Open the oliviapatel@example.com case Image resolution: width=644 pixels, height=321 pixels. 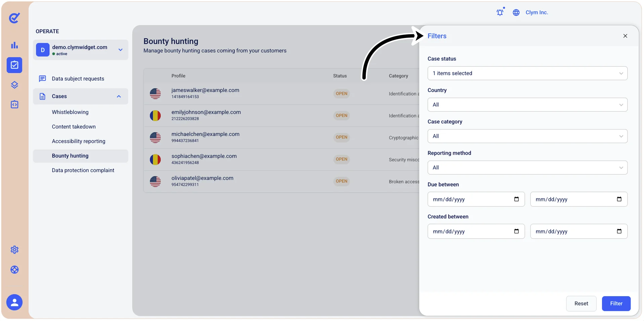[x=202, y=178]
